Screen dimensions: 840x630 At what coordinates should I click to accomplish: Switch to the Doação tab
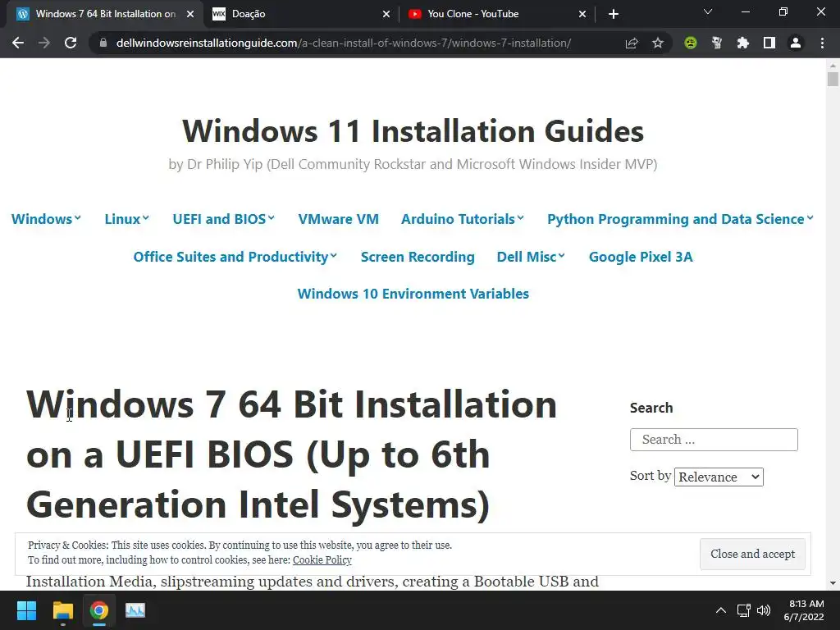pos(300,14)
